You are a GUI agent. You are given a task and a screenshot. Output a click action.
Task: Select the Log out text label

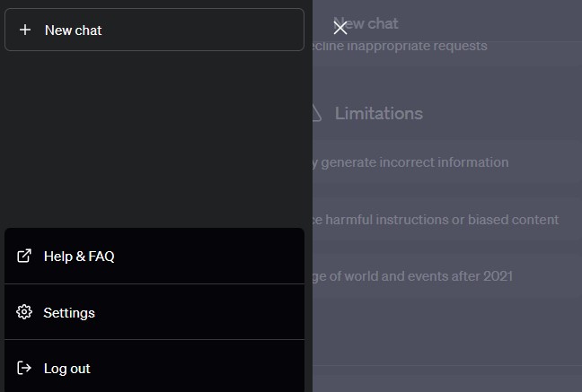[x=66, y=369]
